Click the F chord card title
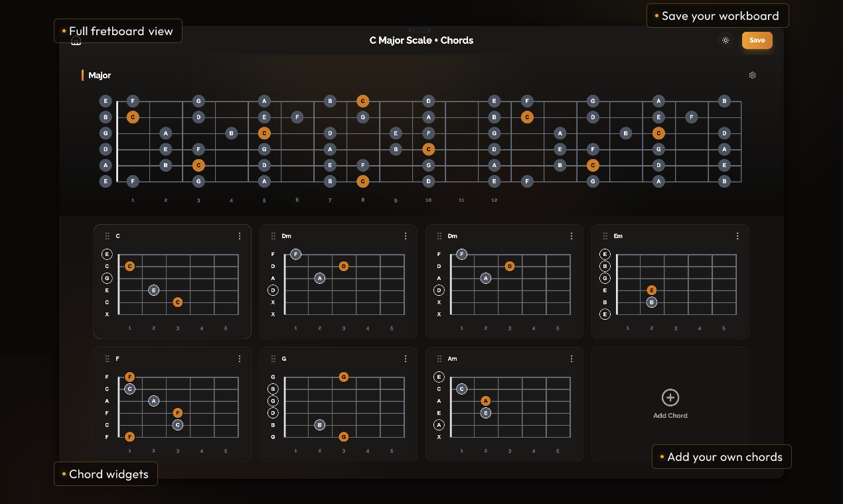Image resolution: width=843 pixels, height=504 pixels. tap(117, 359)
